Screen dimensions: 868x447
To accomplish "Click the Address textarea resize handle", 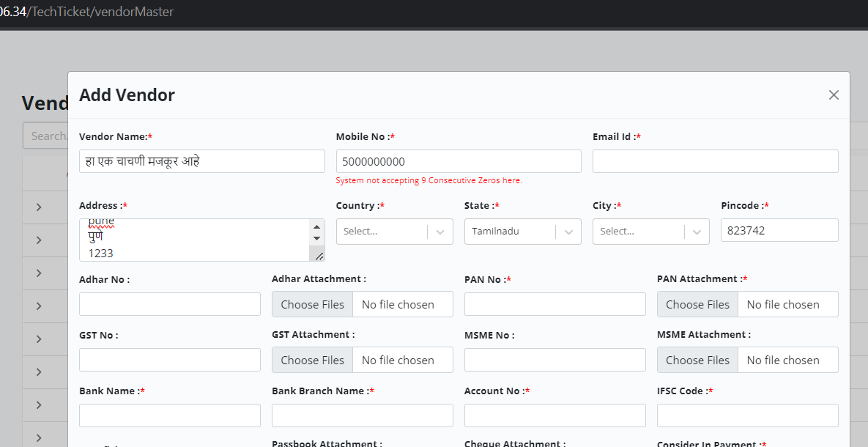I will click(x=319, y=256).
